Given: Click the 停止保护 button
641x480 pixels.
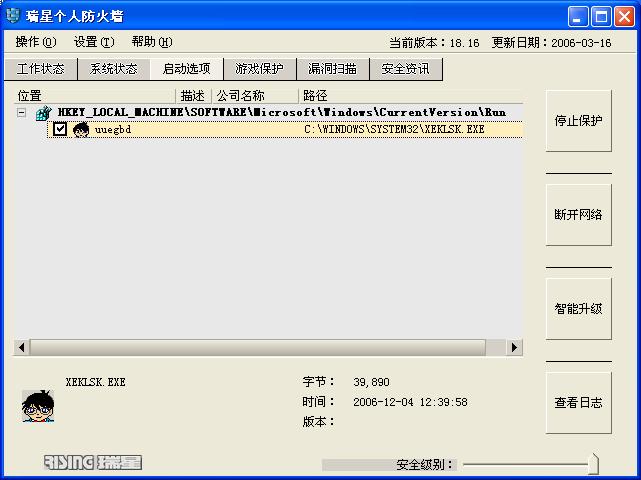Looking at the screenshot, I should pos(578,121).
